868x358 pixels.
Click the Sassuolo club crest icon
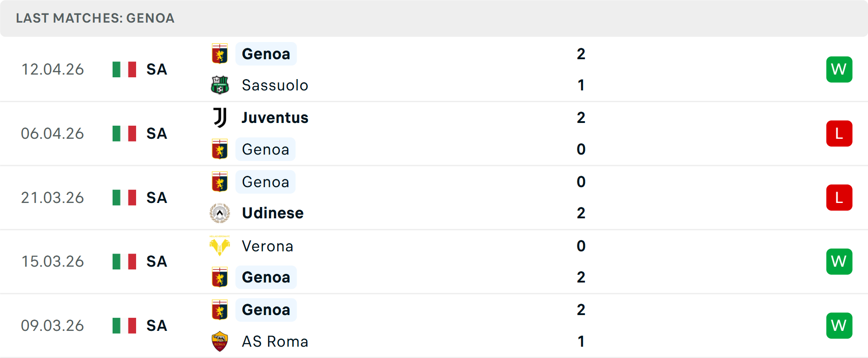(220, 85)
